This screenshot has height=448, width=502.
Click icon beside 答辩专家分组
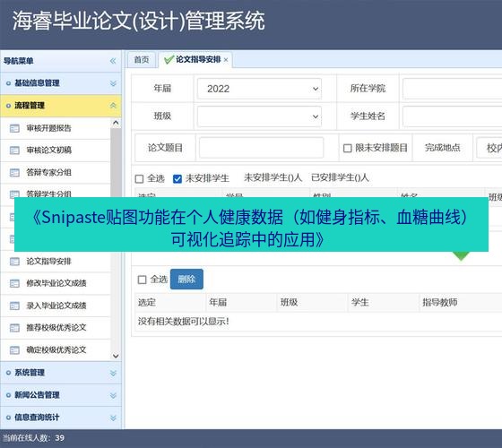coord(14,172)
